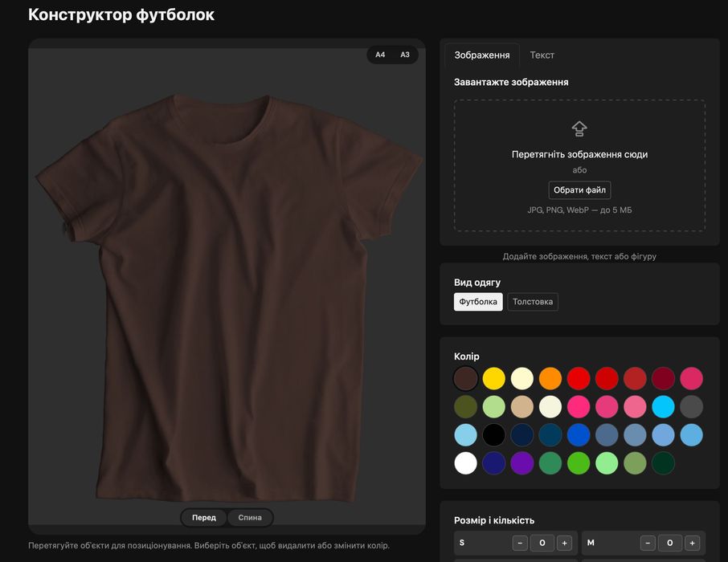Show the back view with Спина
The image size is (728, 562).
coord(250,518)
